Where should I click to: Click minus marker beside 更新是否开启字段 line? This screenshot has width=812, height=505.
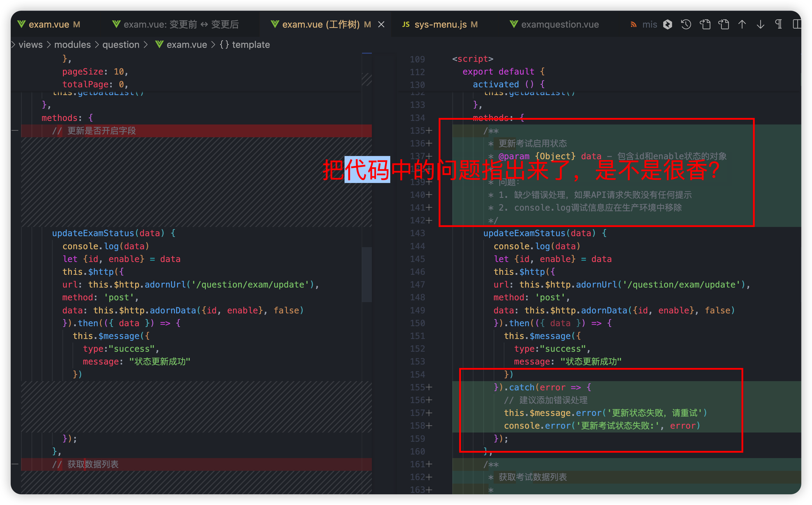[15, 131]
